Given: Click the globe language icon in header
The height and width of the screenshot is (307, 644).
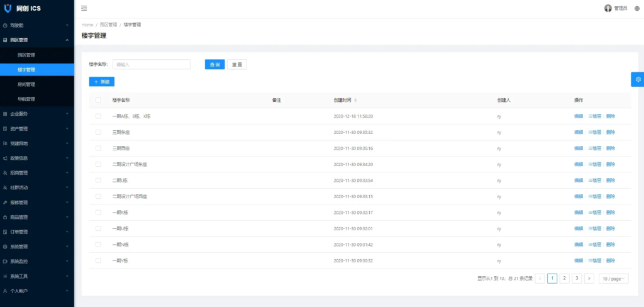Looking at the screenshot, I should pos(636,8).
